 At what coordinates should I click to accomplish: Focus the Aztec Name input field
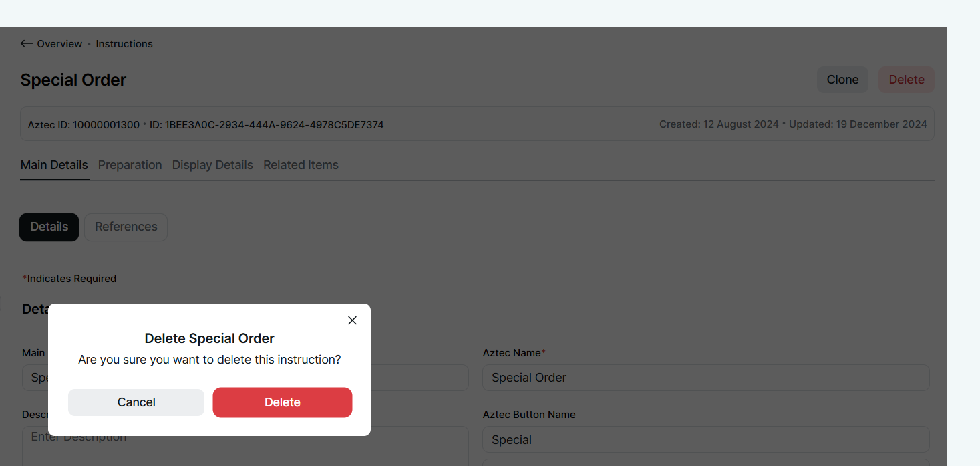tap(705, 378)
